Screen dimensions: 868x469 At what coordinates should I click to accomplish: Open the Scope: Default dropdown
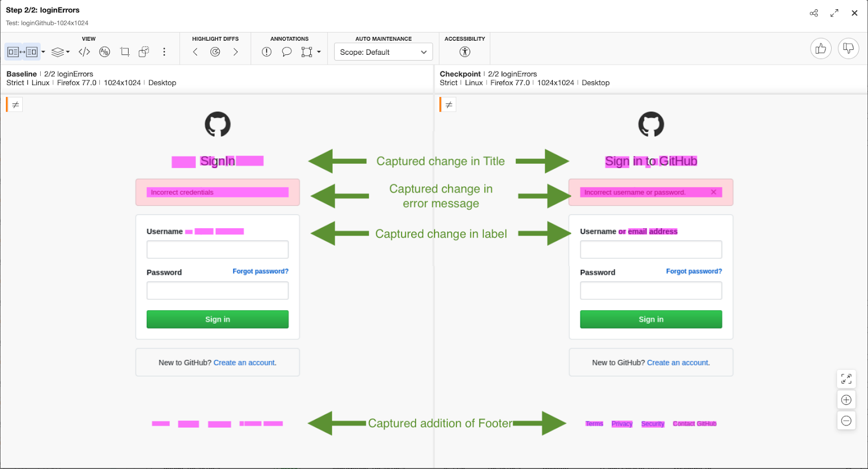click(x=383, y=52)
